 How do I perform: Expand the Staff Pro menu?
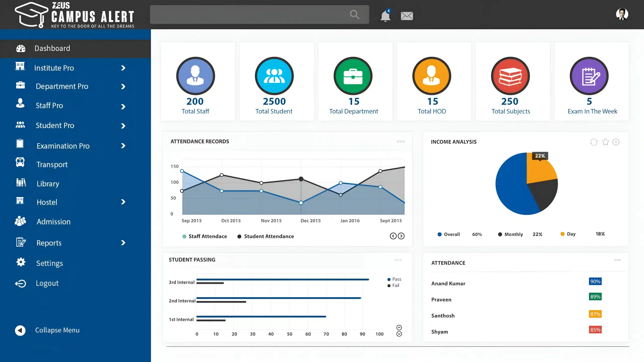click(x=49, y=105)
